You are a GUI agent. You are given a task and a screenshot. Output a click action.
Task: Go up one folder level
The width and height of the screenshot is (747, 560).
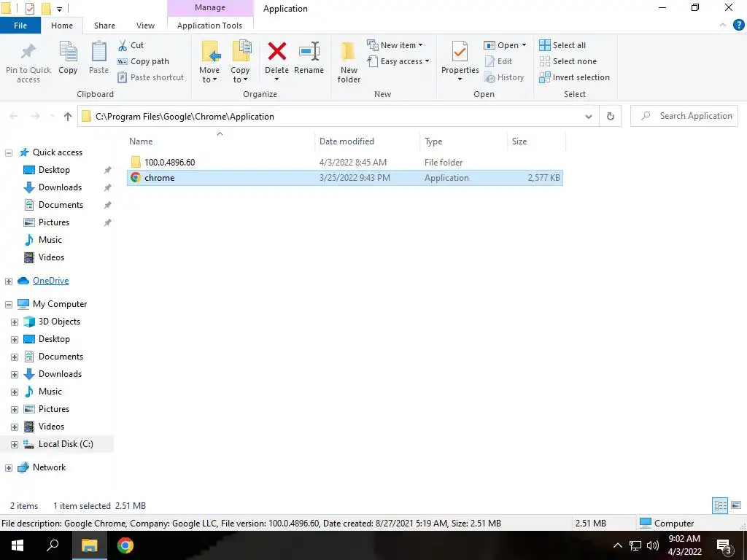click(68, 116)
